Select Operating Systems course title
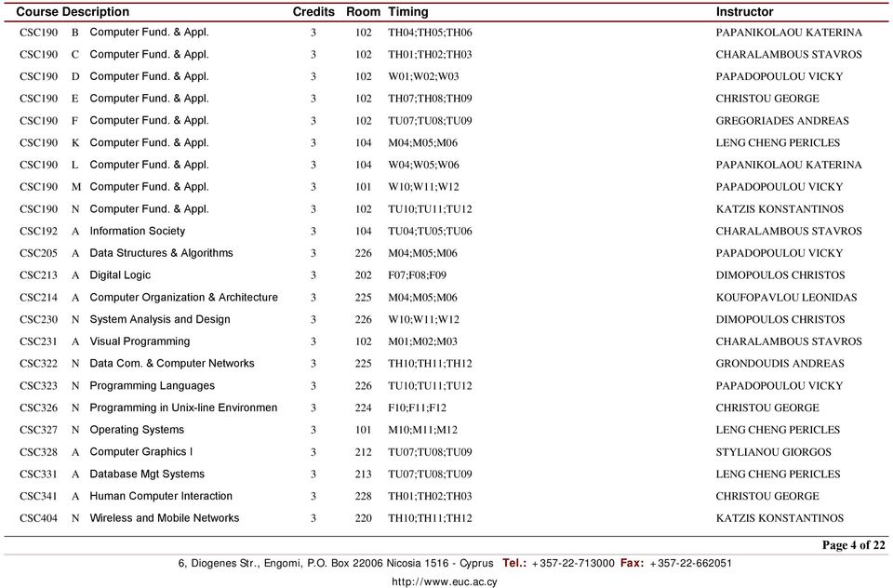 coord(137,430)
